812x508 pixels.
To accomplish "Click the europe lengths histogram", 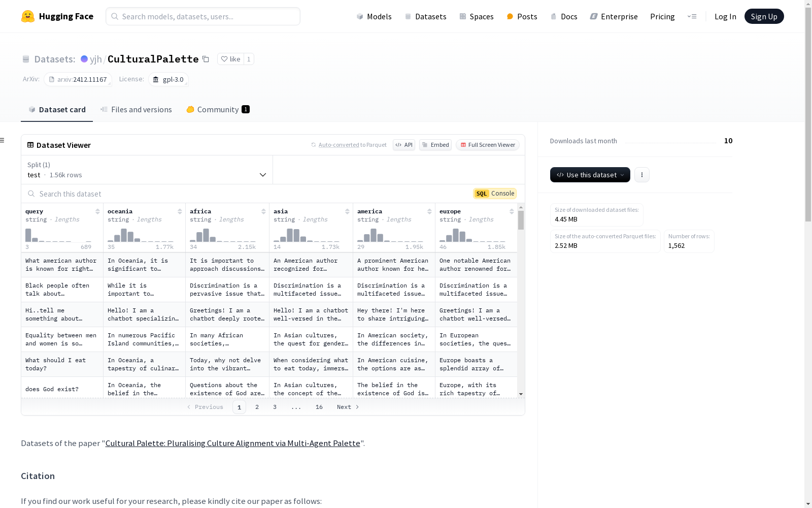I will click(472, 235).
